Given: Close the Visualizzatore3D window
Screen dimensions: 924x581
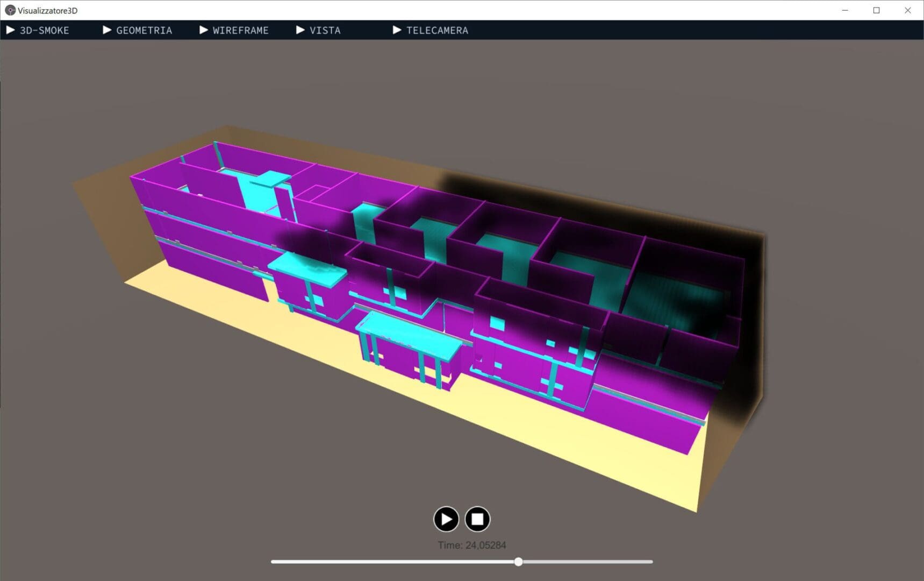Looking at the screenshot, I should [907, 10].
